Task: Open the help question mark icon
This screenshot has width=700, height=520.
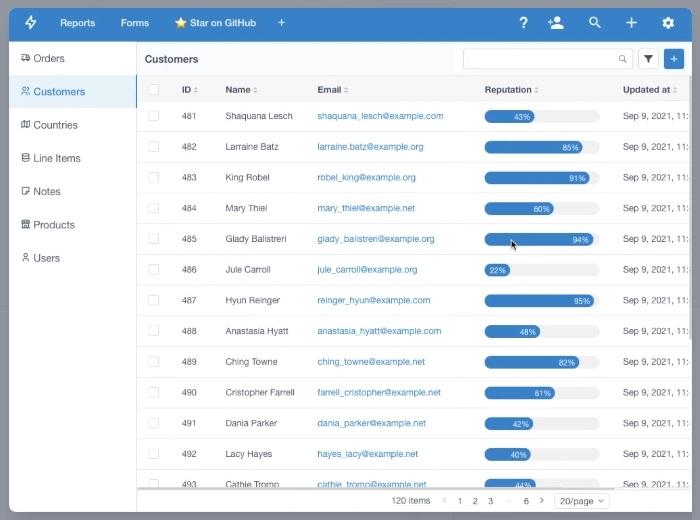Action: [523, 23]
